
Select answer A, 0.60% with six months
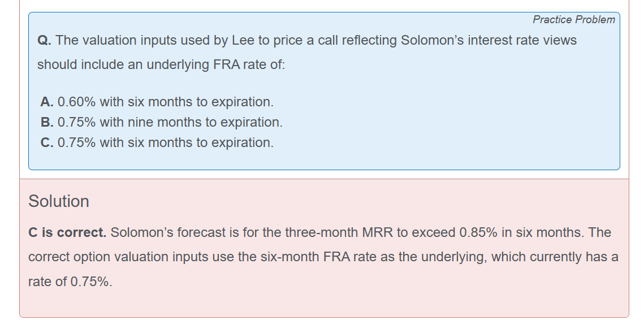(x=157, y=102)
